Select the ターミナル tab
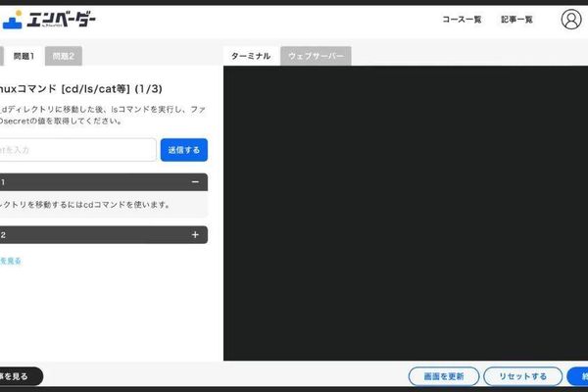Screen dimensions: 588x392 pos(251,56)
